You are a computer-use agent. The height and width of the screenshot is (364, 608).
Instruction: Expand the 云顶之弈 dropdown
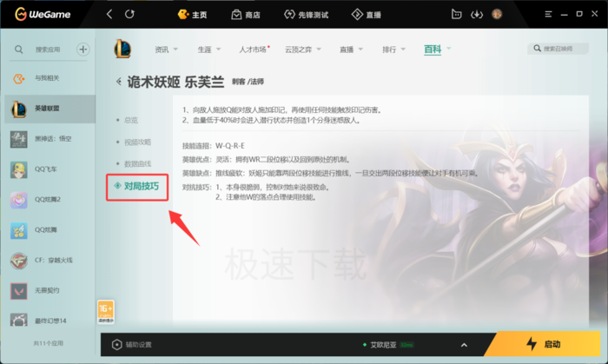303,50
